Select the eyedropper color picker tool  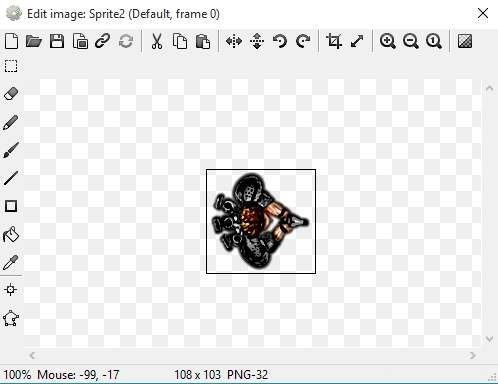[x=11, y=262]
